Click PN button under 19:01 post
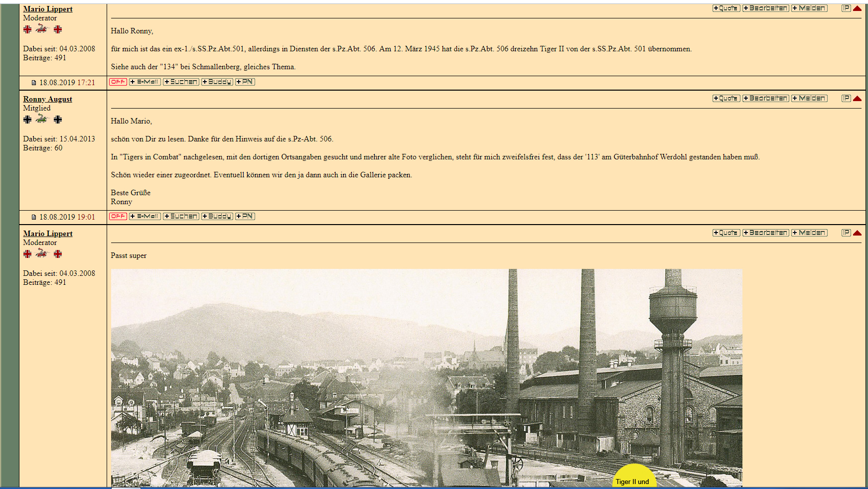Image resolution: width=868 pixels, height=489 pixels. pyautogui.click(x=245, y=216)
